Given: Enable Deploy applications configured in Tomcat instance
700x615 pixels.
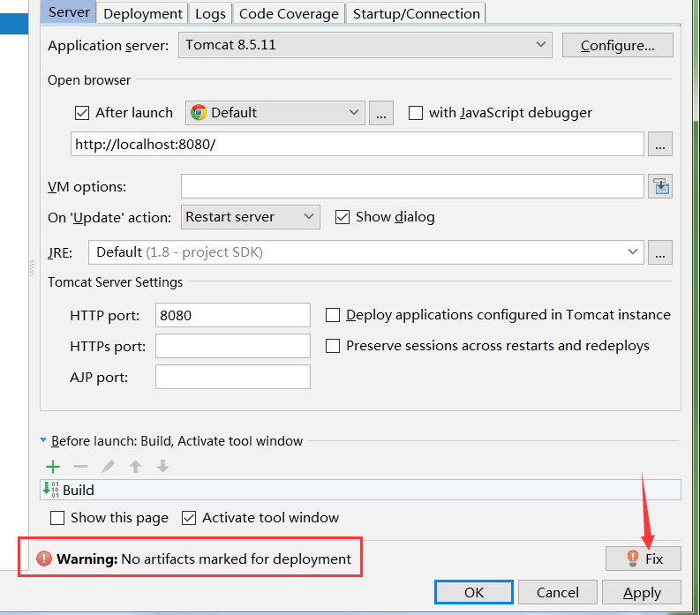Looking at the screenshot, I should (x=333, y=315).
